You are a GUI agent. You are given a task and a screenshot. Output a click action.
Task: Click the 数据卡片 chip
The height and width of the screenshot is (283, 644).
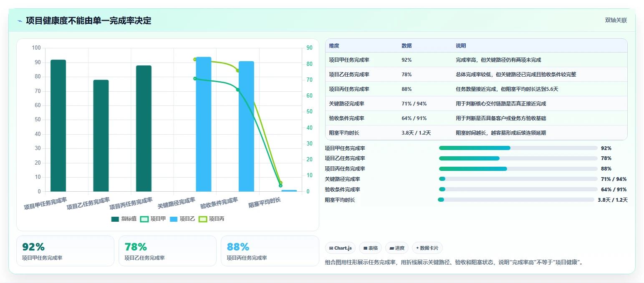coord(427,248)
